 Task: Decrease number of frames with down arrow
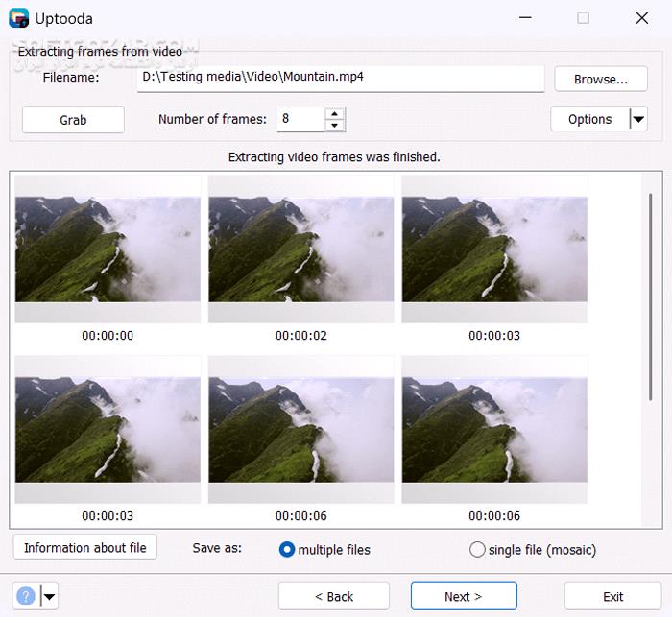click(x=334, y=126)
